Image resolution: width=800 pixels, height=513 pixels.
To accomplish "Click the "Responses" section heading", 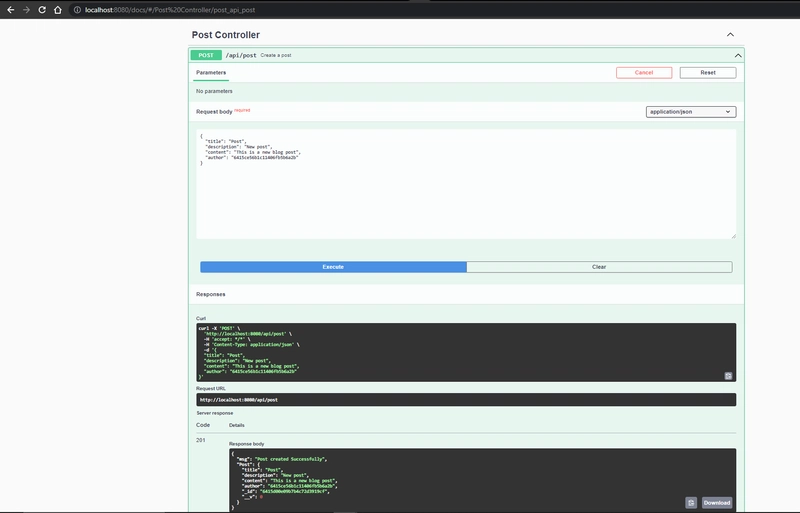I will (x=211, y=294).
